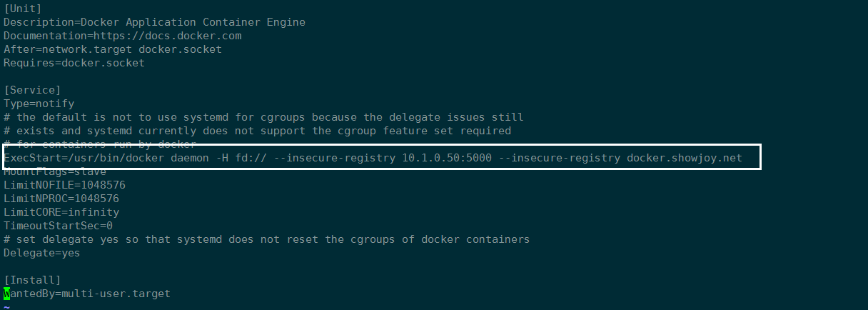Place cursor on Description=Docker Application Container Engine line
868x310 pixels.
click(154, 22)
